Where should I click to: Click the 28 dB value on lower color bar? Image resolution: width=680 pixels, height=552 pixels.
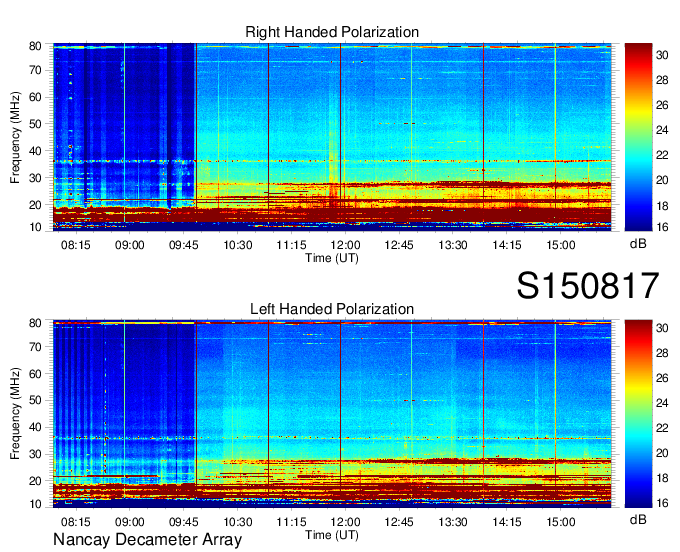pos(662,353)
